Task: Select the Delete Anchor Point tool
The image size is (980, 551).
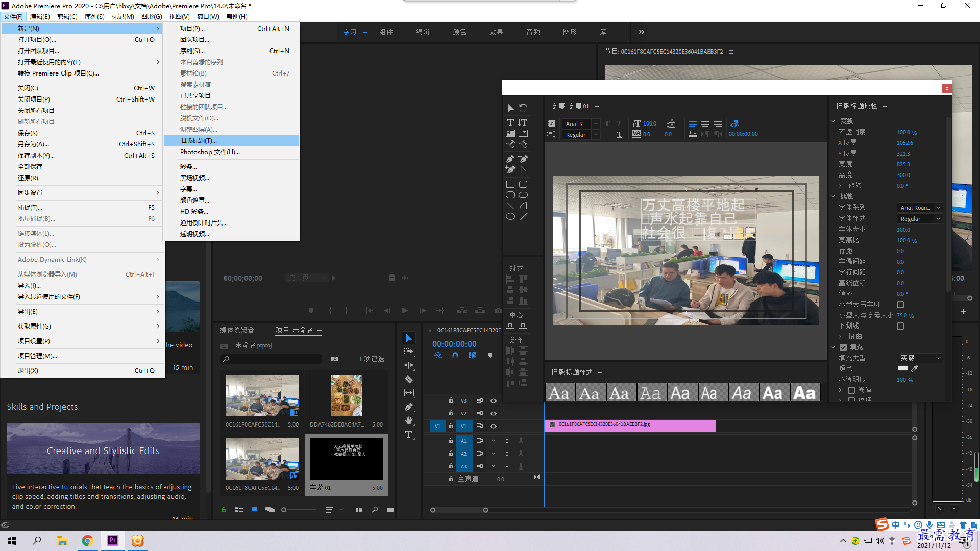Action: pos(523,159)
